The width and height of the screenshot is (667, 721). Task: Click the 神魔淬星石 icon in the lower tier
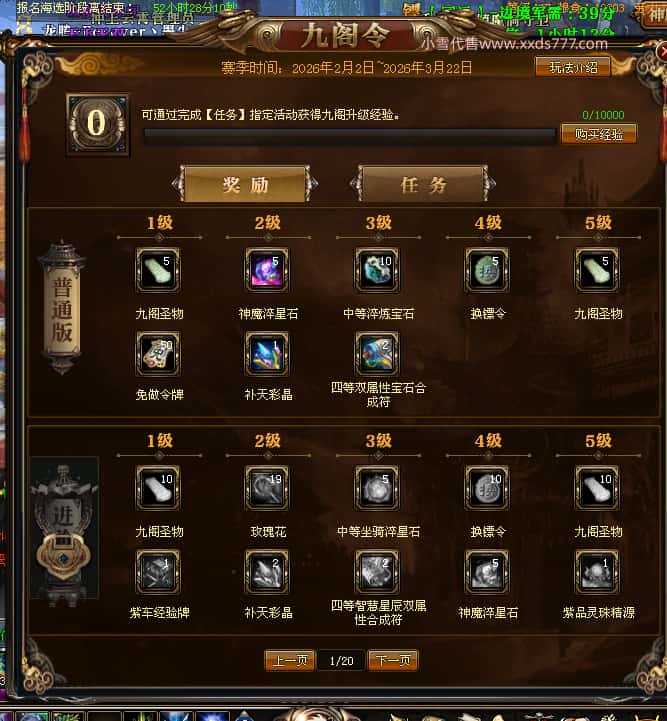pyautogui.click(x=487, y=572)
